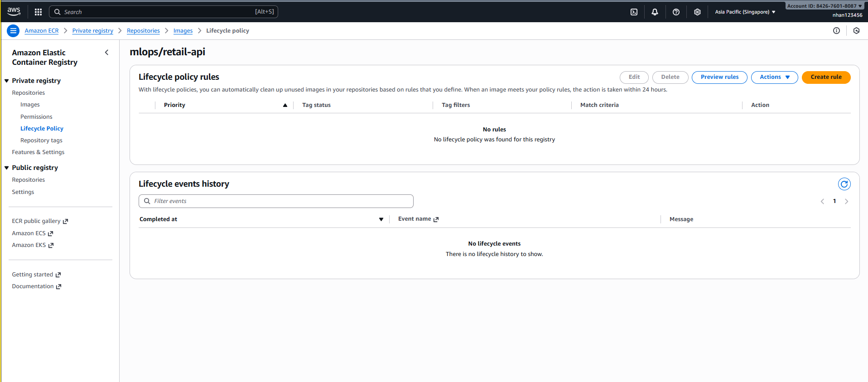This screenshot has height=382, width=868.
Task: Select Permissions in the sidebar
Action: 36,117
